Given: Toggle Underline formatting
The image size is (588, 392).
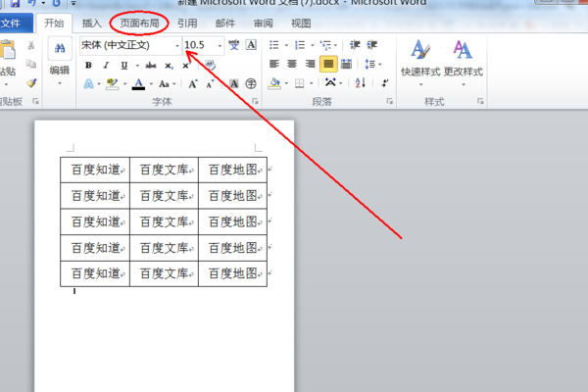Looking at the screenshot, I should pos(124,66).
